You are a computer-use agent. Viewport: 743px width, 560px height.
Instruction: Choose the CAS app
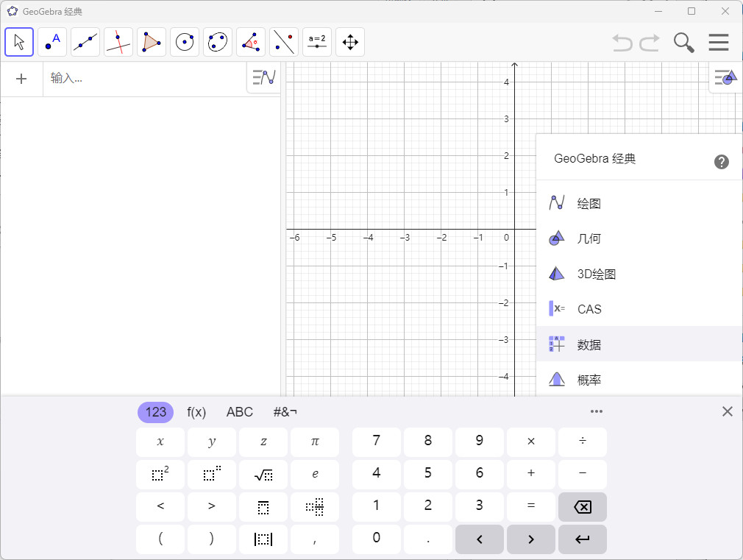coord(639,308)
